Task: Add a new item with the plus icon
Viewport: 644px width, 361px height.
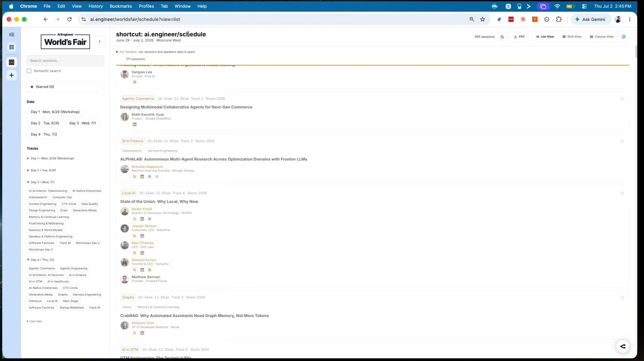Action: coord(12,75)
